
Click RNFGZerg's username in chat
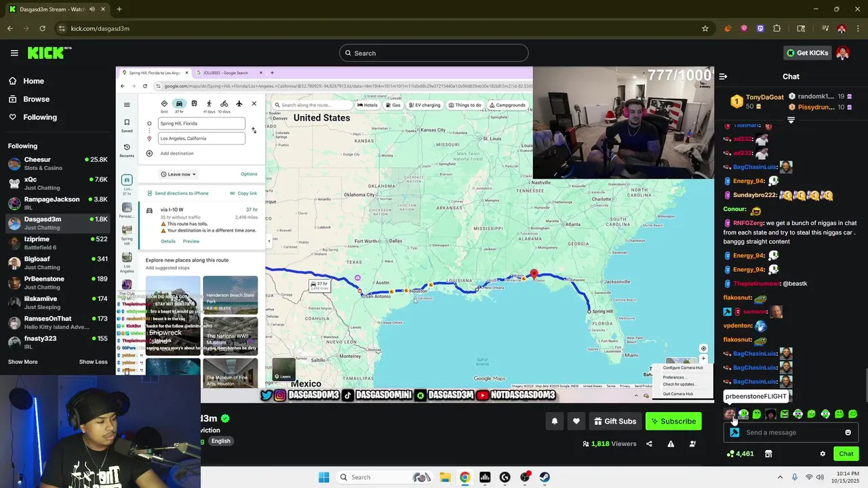pyautogui.click(x=748, y=223)
